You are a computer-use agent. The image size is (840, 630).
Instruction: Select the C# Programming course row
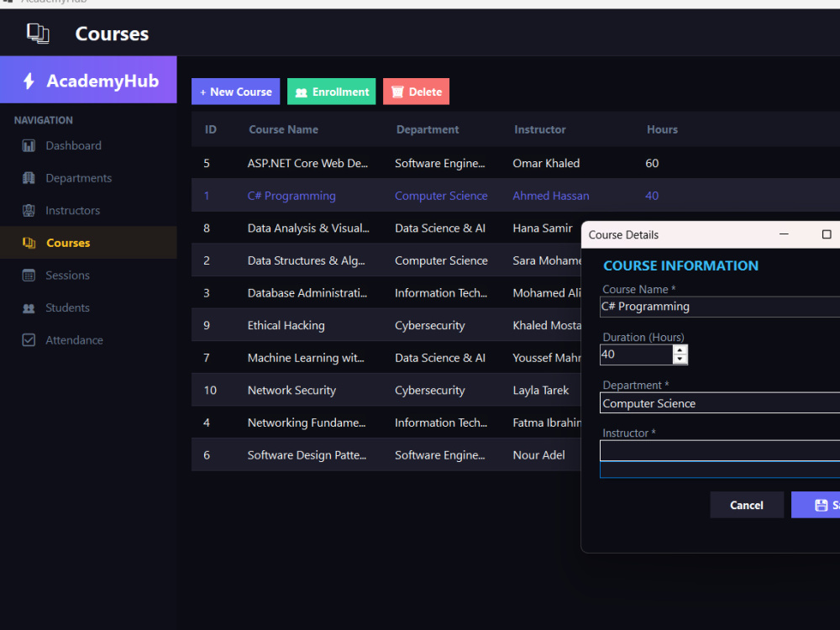pyautogui.click(x=516, y=196)
